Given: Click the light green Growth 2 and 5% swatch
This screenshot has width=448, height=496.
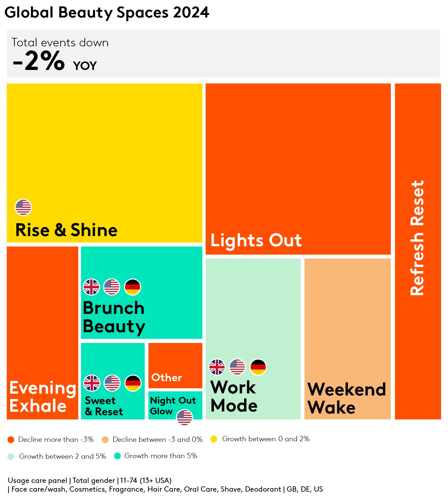Looking at the screenshot, I should (x=11, y=456).
